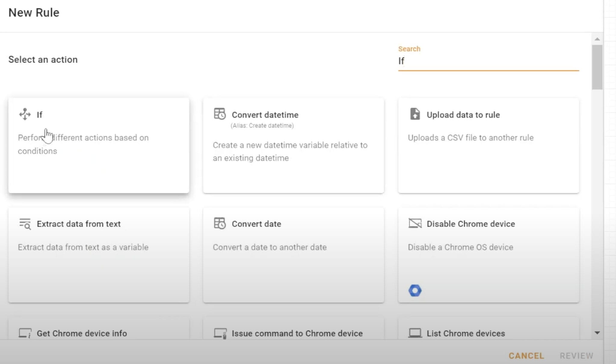
Task: Open the Upload data to rule action
Action: [x=488, y=145]
